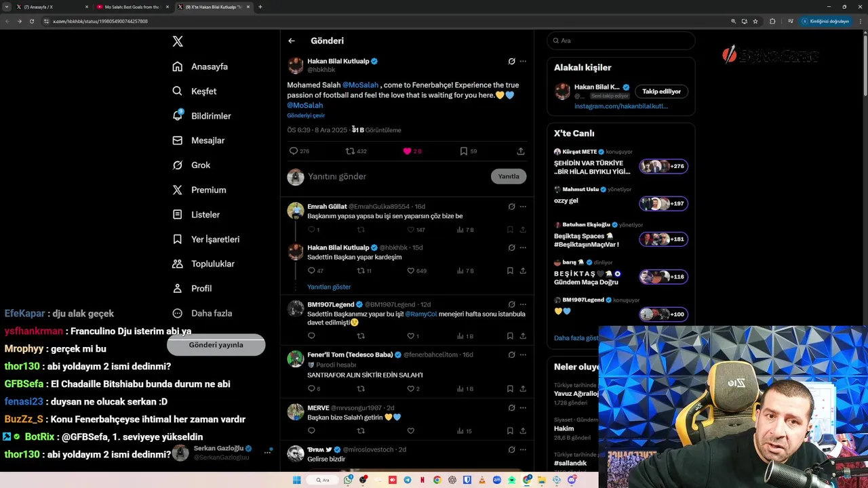The width and height of the screenshot is (868, 488).
Task: Click Gönderiyi çevir translate link
Action: click(x=306, y=115)
